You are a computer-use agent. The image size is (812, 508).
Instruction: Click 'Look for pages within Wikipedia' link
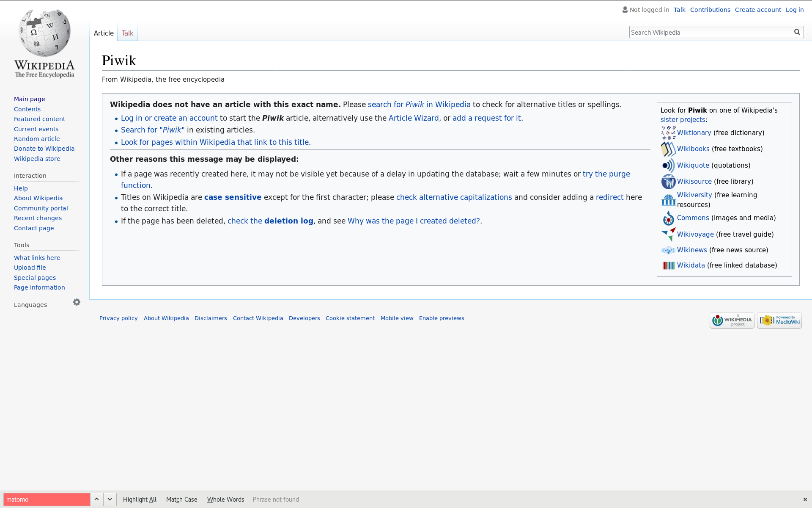coord(215,142)
